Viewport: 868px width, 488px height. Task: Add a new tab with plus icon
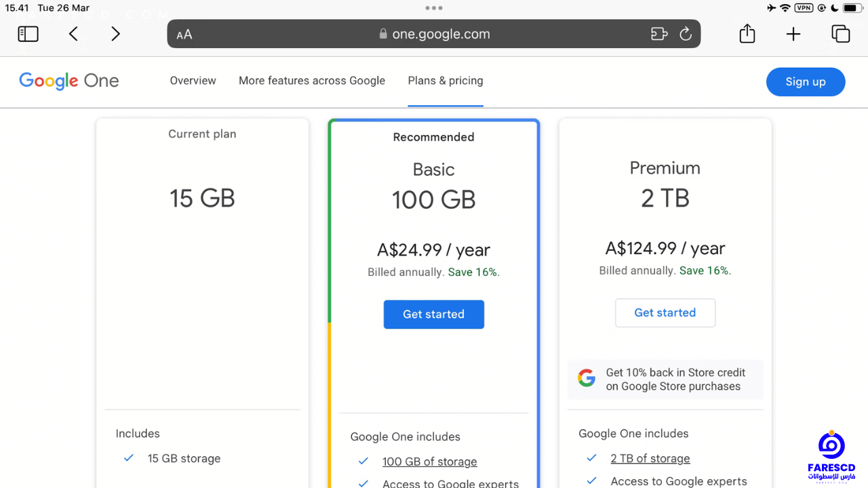point(793,34)
